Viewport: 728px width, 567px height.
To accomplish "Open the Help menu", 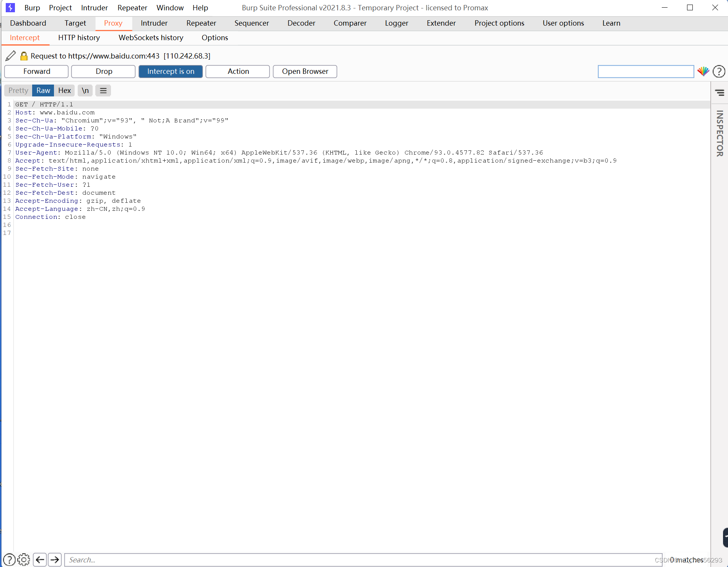I will click(x=200, y=8).
